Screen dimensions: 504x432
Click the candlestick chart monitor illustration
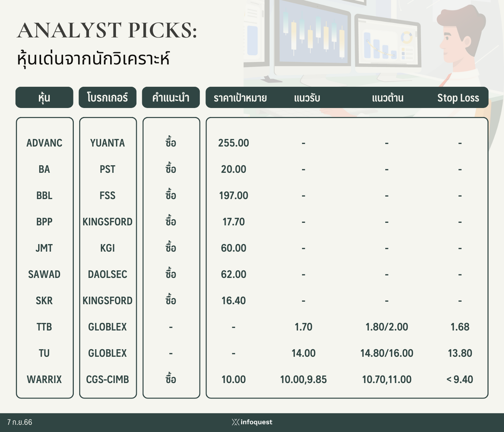pos(310,33)
